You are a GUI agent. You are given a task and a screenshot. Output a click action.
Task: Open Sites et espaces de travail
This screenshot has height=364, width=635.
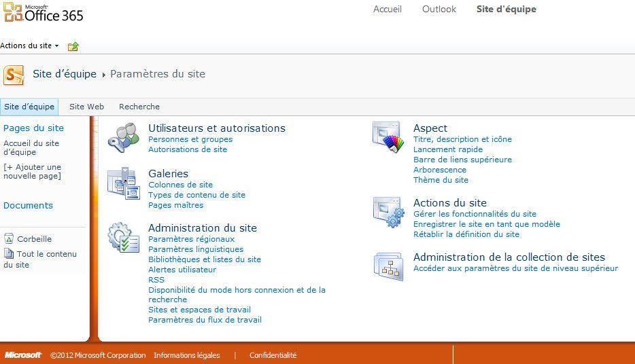tap(200, 310)
